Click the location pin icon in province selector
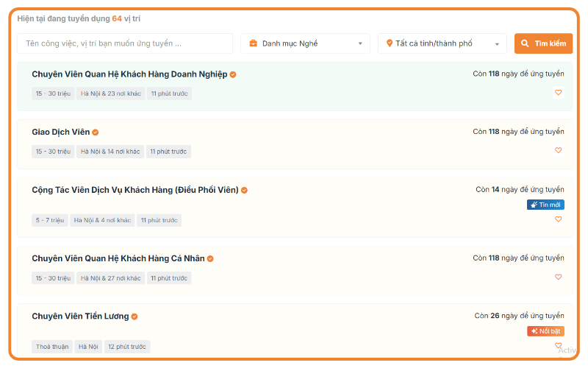The image size is (588, 368). click(x=390, y=43)
